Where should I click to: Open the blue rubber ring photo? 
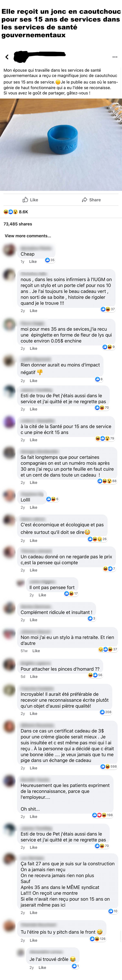click(61, 145)
